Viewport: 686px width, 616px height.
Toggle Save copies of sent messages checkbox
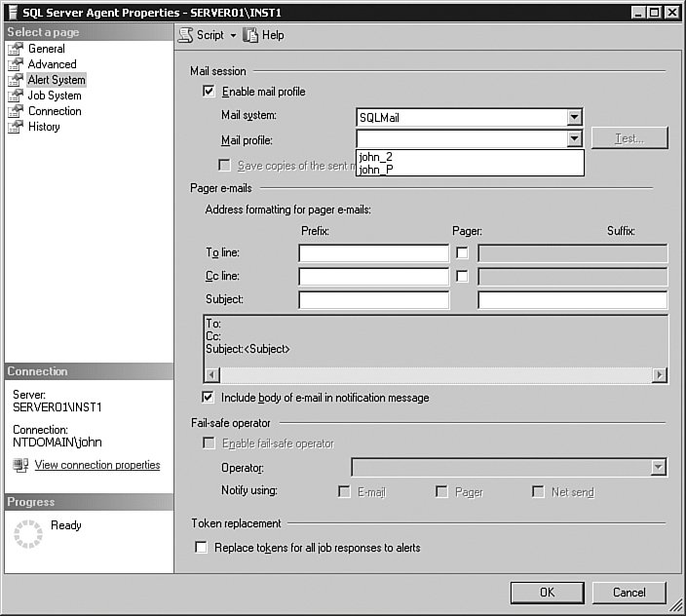coord(224,165)
